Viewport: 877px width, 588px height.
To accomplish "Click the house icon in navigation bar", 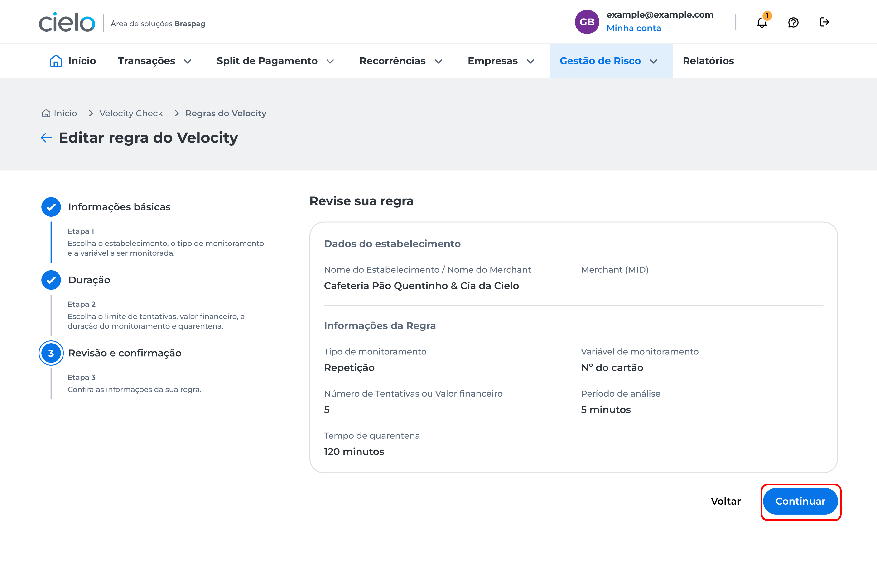I will pyautogui.click(x=56, y=61).
